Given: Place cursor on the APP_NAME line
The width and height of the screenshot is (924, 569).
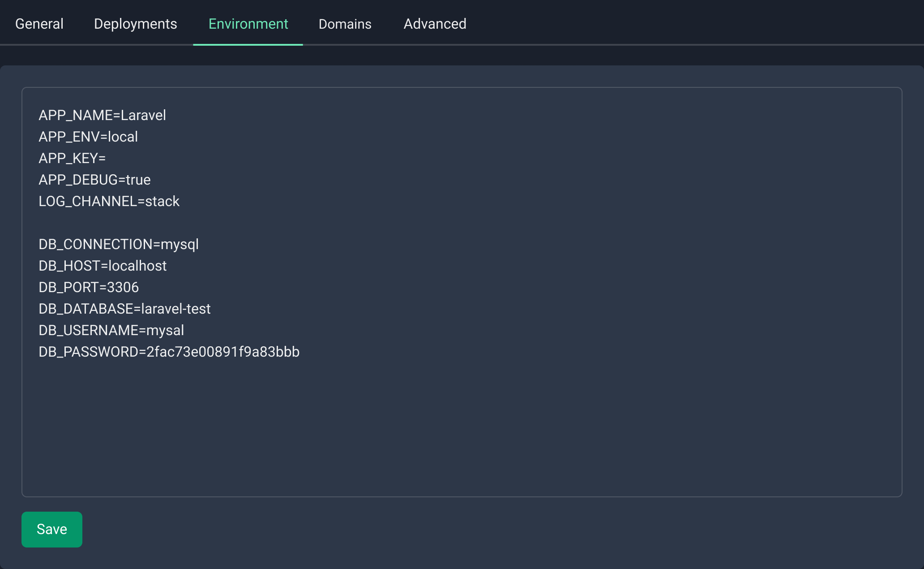Looking at the screenshot, I should (102, 115).
